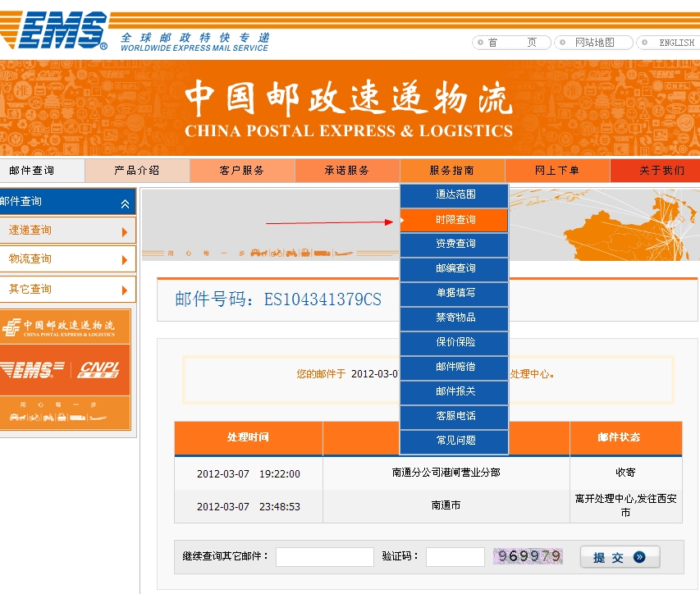The height and width of the screenshot is (594, 700).
Task: Collapse the 邮件查询 sidebar panel chevron
Action: tap(125, 204)
